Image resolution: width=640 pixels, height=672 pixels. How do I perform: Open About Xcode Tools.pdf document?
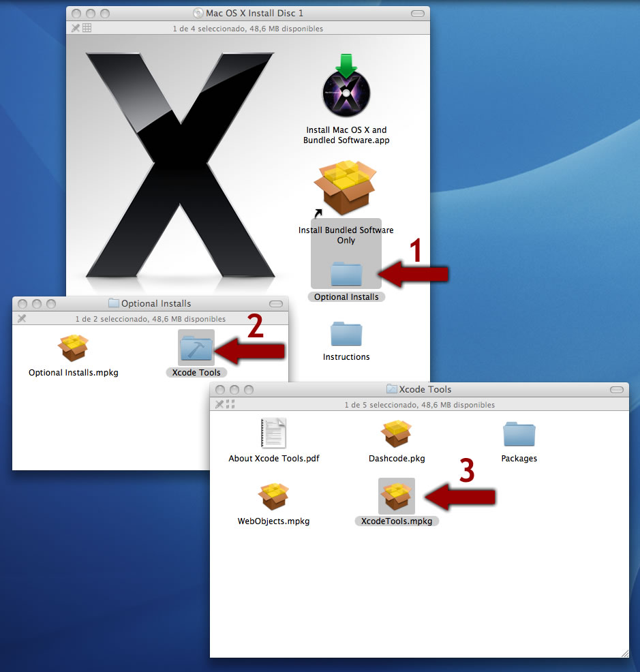point(274,433)
